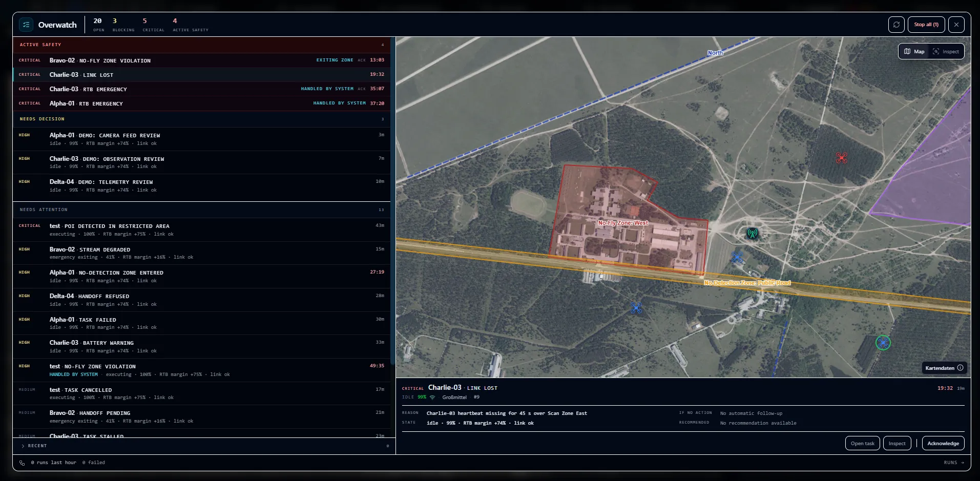Select test TASK CANCELLED row
The width and height of the screenshot is (980, 481).
(201, 393)
